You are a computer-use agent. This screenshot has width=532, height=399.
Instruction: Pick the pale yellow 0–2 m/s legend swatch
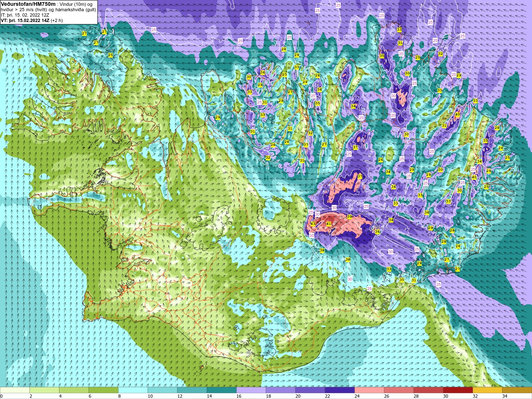tap(15, 390)
